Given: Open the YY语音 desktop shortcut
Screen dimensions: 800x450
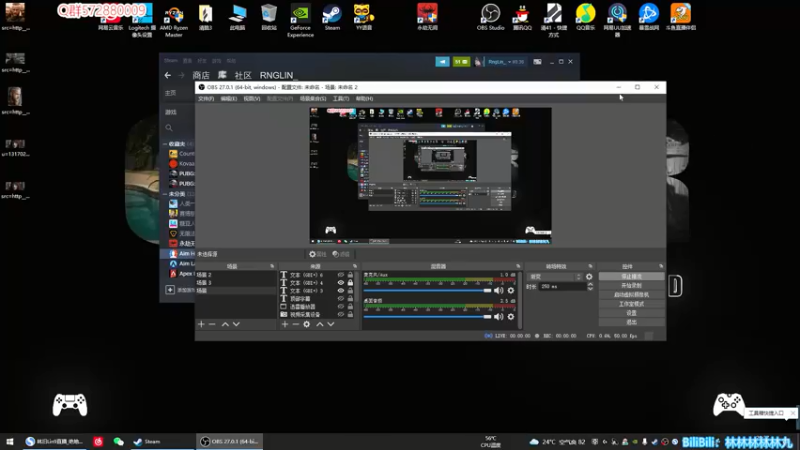Looking at the screenshot, I should pyautogui.click(x=364, y=17).
